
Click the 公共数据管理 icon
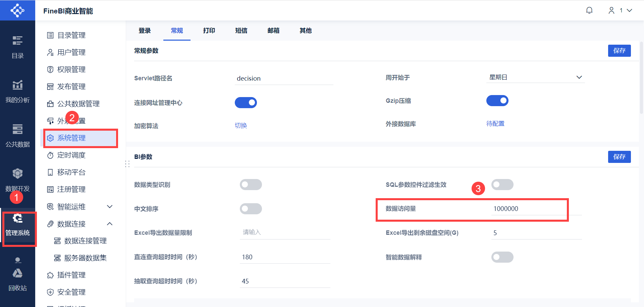pos(50,104)
